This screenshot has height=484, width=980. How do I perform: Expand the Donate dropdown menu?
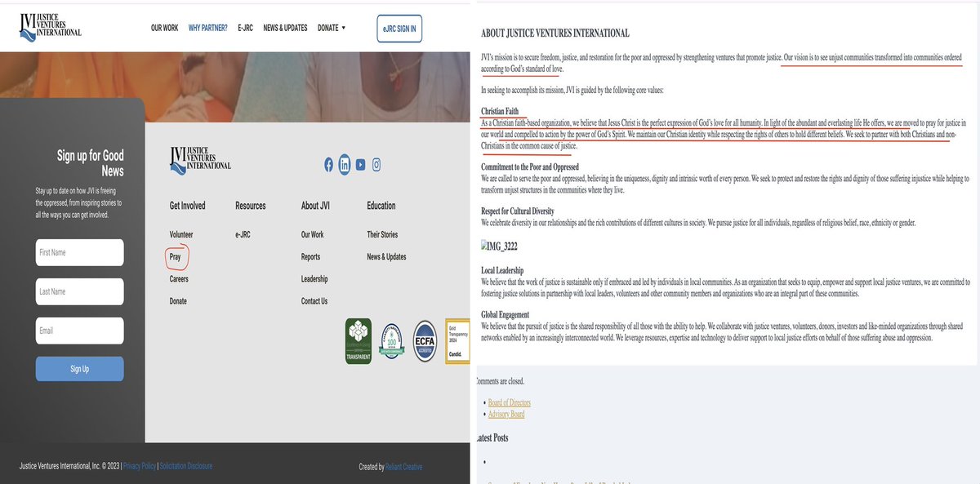tap(332, 28)
